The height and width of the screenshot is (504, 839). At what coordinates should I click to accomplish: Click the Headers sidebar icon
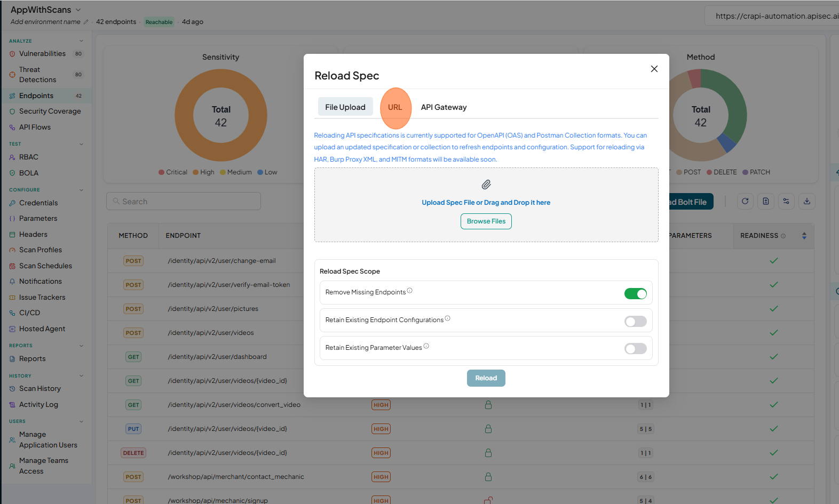coord(12,235)
